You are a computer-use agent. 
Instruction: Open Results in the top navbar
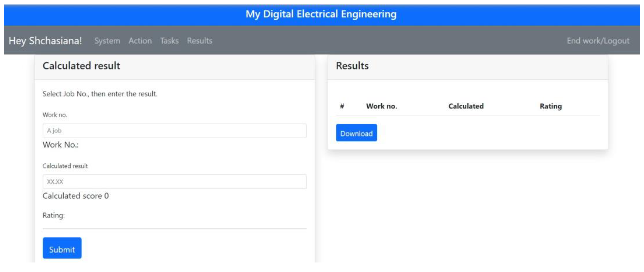click(200, 41)
